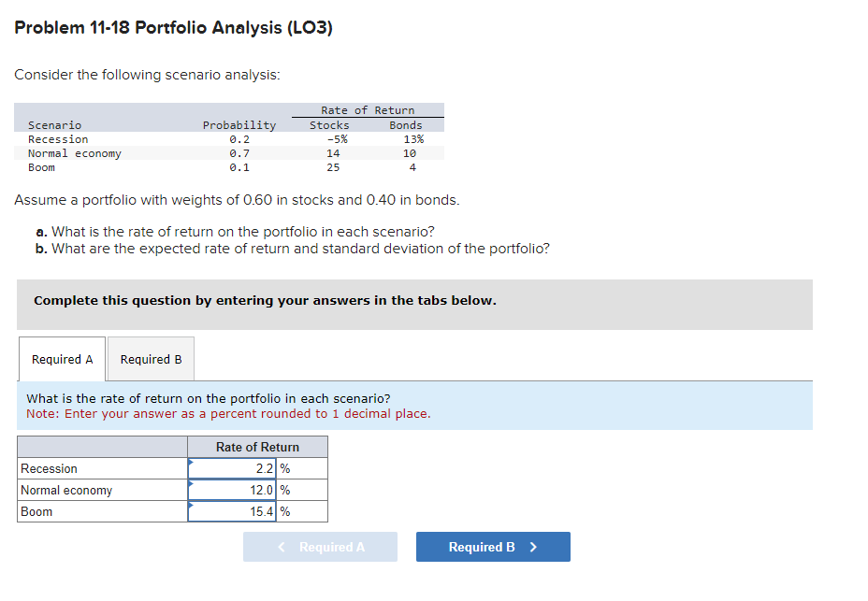Click the blue triangle beside the Boom answer
The width and height of the screenshot is (868, 601).
(194, 506)
